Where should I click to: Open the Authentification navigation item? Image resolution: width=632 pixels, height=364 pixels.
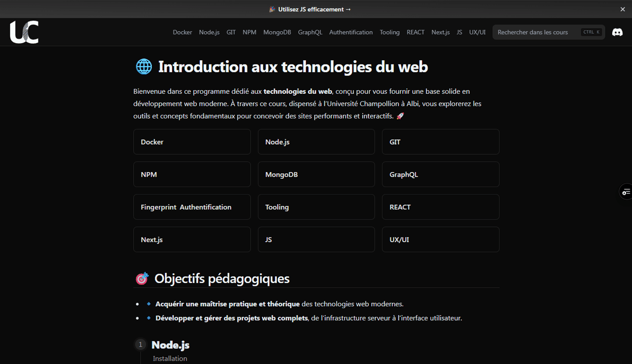pos(351,32)
